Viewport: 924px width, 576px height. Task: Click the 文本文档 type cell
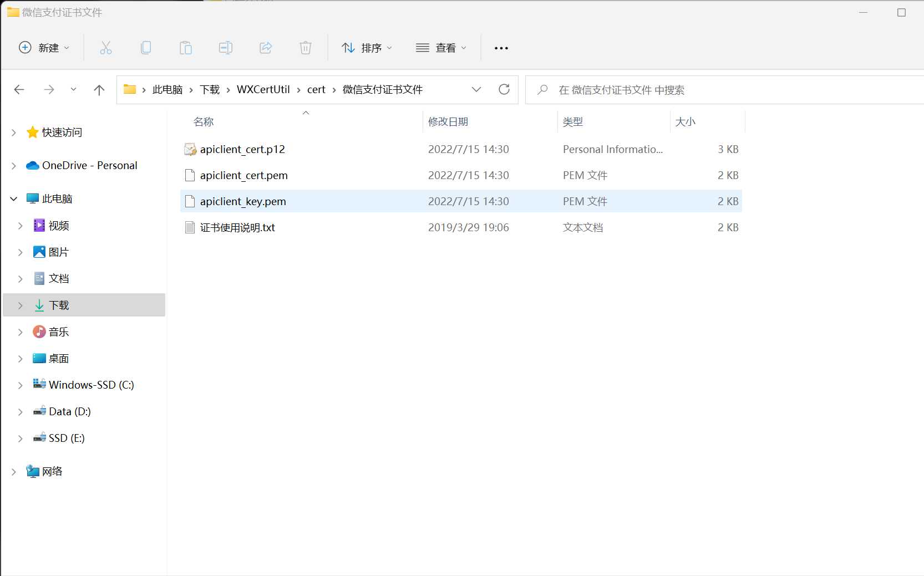point(583,227)
